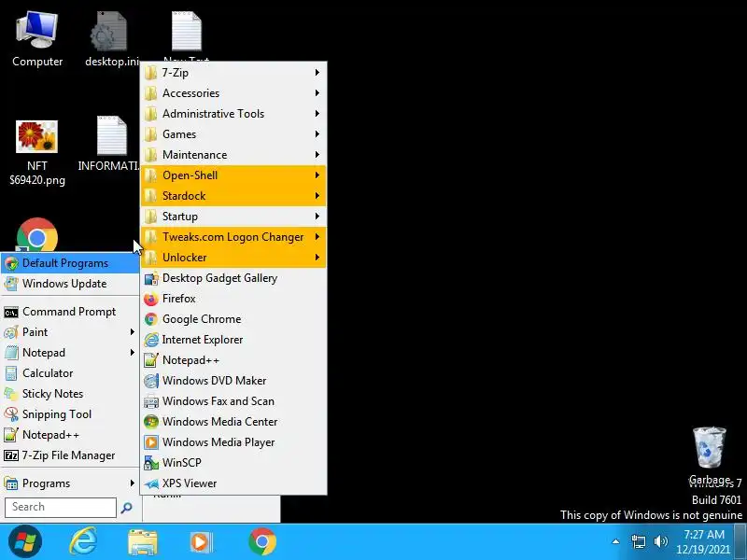Show hidden tray icons arrow
Image resolution: width=747 pixels, height=560 pixels.
click(616, 541)
